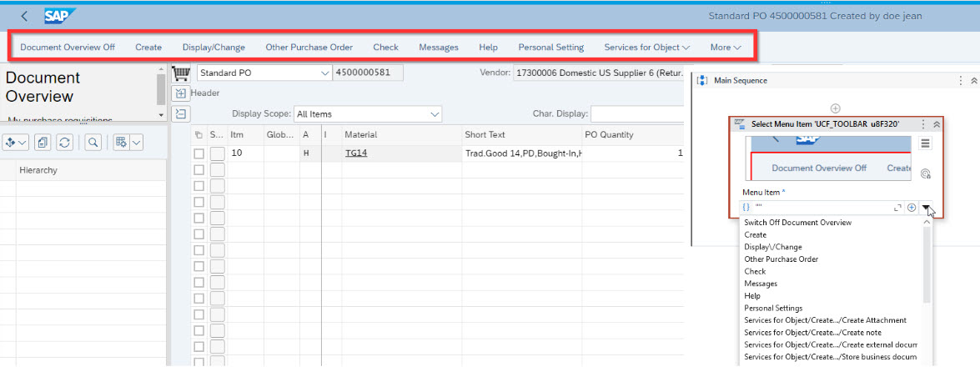Expand the More menu in SAP toolbar
Image resolution: width=980 pixels, height=382 pixels.
pyautogui.click(x=726, y=48)
